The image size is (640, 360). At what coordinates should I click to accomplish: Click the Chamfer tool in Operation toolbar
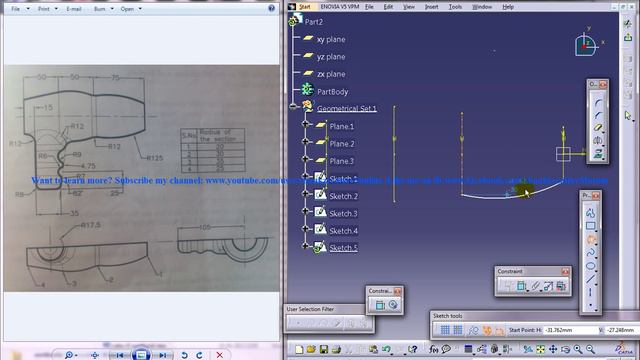pyautogui.click(x=598, y=115)
